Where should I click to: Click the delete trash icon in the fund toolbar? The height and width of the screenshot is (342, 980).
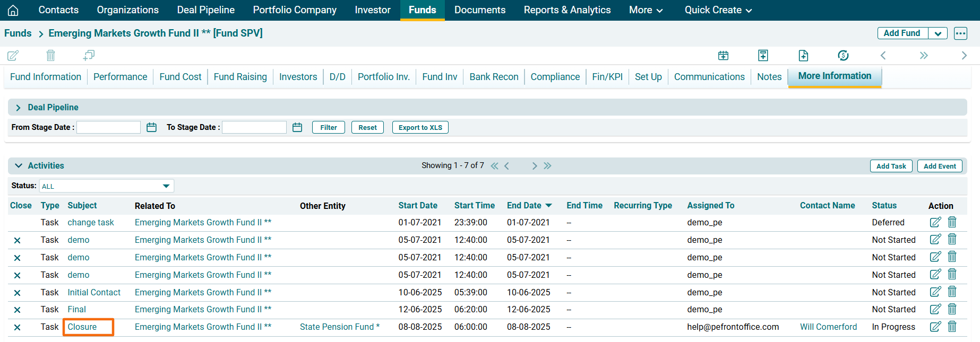(x=50, y=55)
